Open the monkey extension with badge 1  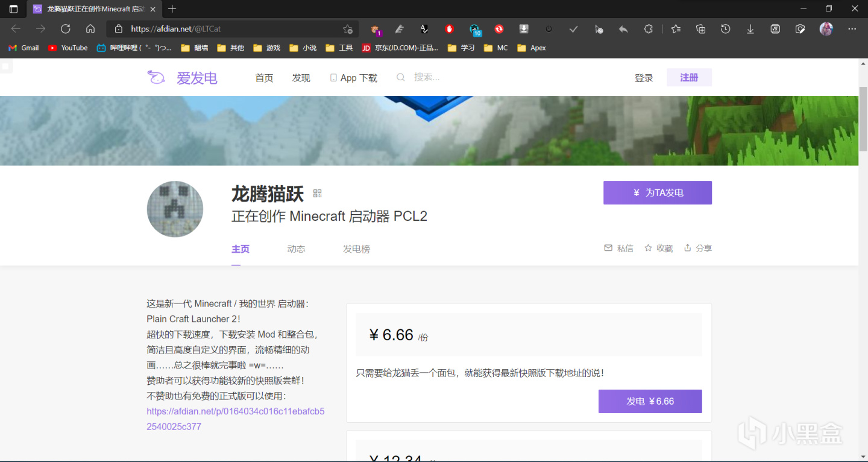[x=376, y=29]
